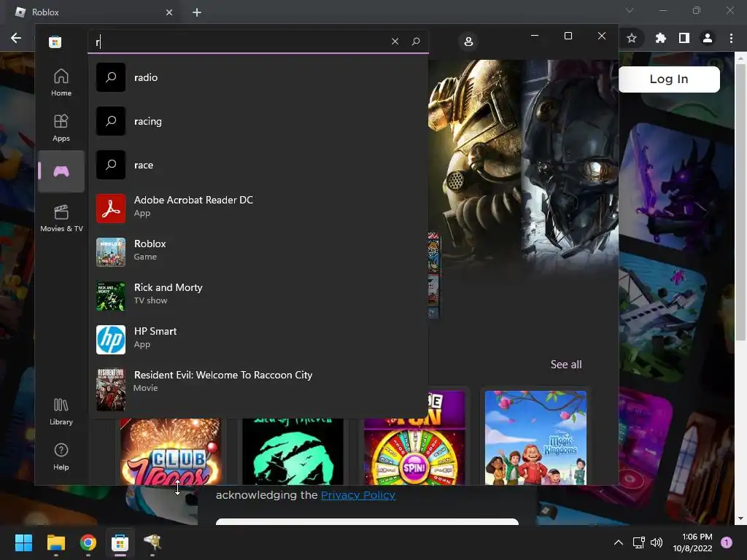Open the volume control in tray
The height and width of the screenshot is (560, 747).
tap(657, 542)
